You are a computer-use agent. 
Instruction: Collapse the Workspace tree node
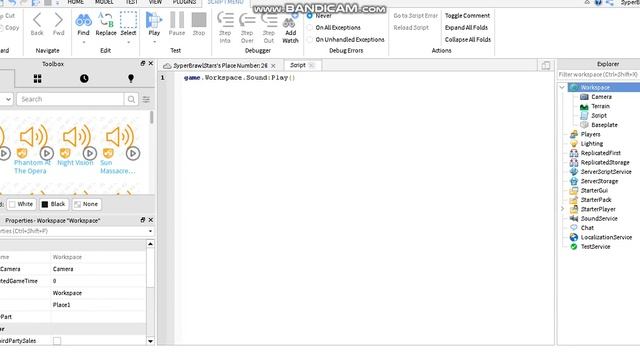tap(562, 87)
